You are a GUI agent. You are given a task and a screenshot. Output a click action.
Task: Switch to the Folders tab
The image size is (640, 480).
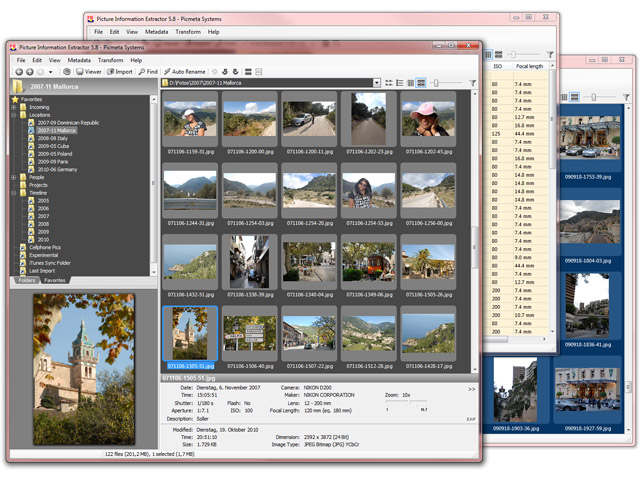point(26,281)
